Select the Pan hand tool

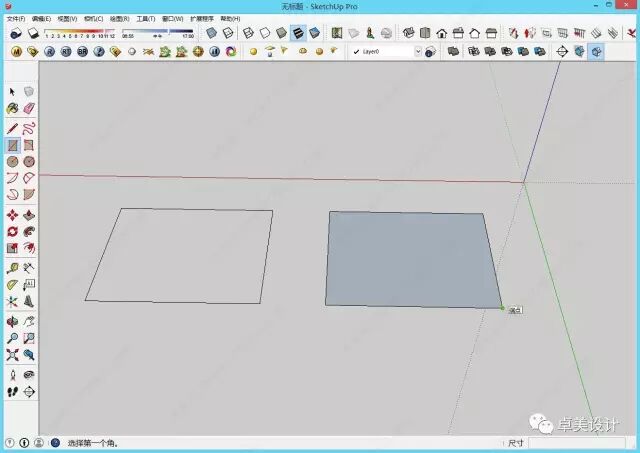[x=29, y=322]
